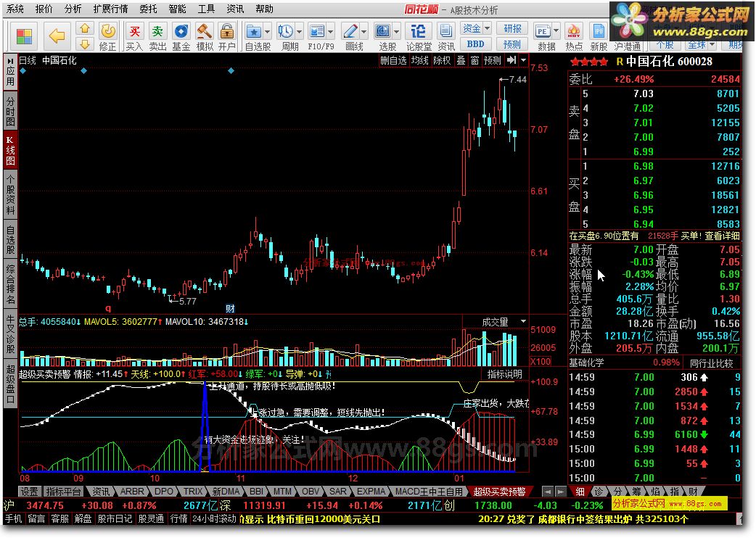Expand the 自选股 dropdown arrow
This screenshot has height=538, width=756.
pos(268,32)
